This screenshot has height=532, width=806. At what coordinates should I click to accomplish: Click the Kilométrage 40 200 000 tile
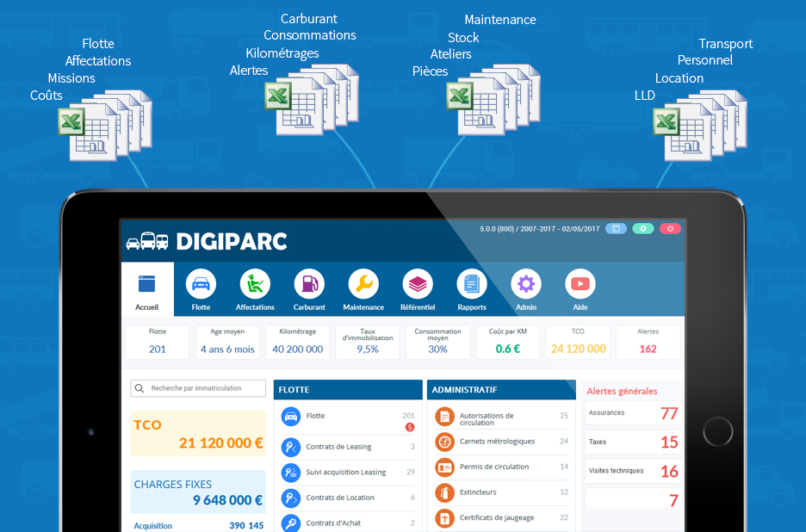click(x=298, y=342)
